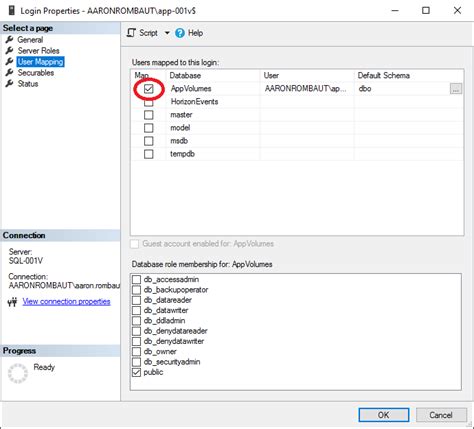Viewport: 474px width, 429px height.
Task: Click the User column header
Action: 307,76
